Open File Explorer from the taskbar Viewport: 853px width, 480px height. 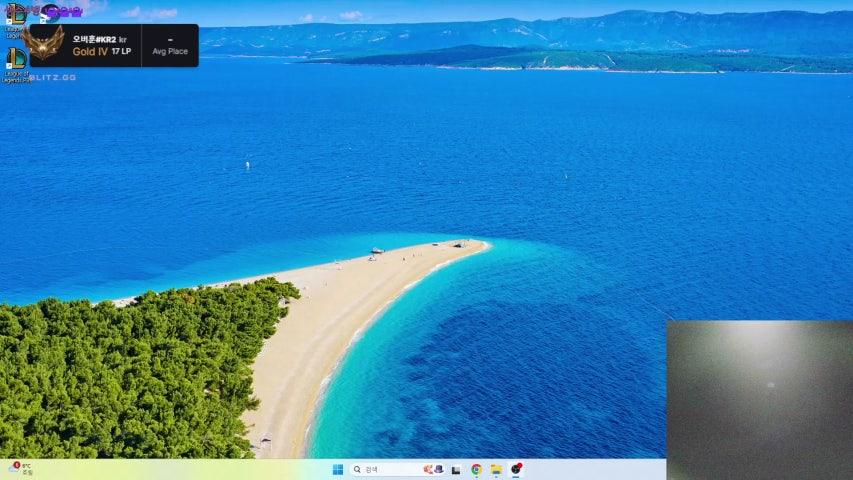pyautogui.click(x=496, y=469)
